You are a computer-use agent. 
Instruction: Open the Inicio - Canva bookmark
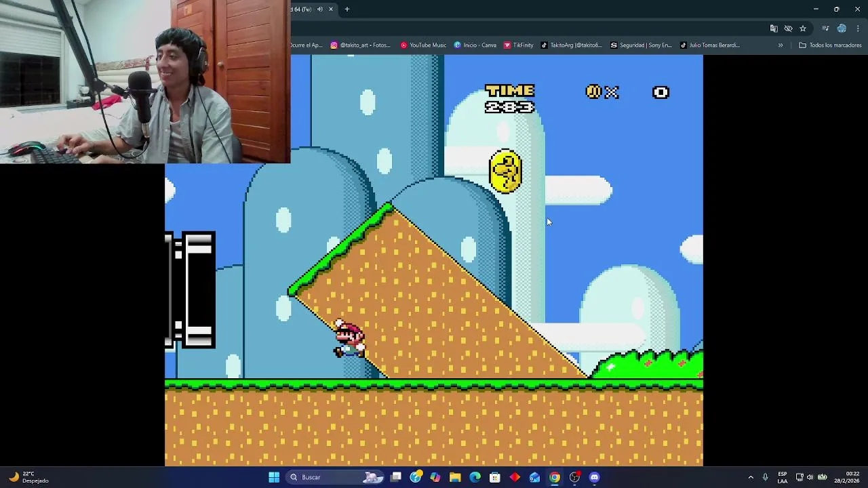(x=475, y=45)
